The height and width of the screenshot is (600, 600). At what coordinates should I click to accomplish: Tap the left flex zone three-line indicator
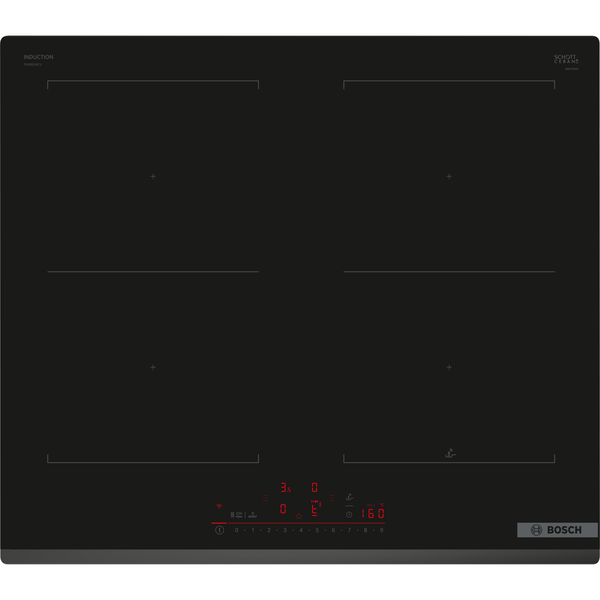point(265,498)
